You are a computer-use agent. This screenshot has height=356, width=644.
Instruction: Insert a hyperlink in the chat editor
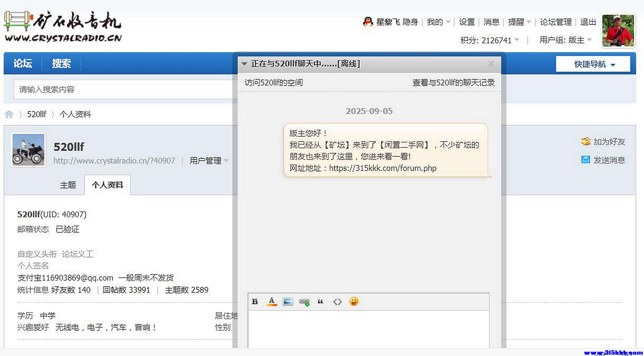[304, 301]
